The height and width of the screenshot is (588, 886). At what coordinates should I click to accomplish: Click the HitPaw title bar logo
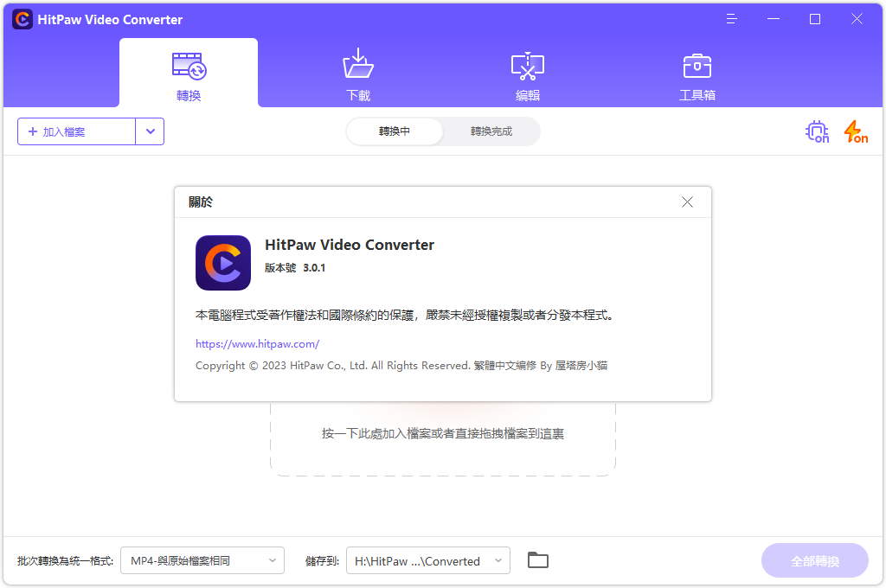click(x=22, y=19)
